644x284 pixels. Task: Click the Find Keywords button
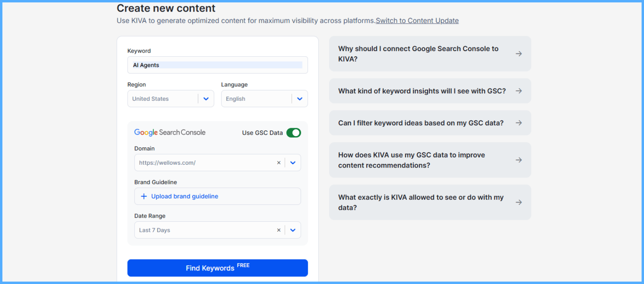click(x=217, y=268)
